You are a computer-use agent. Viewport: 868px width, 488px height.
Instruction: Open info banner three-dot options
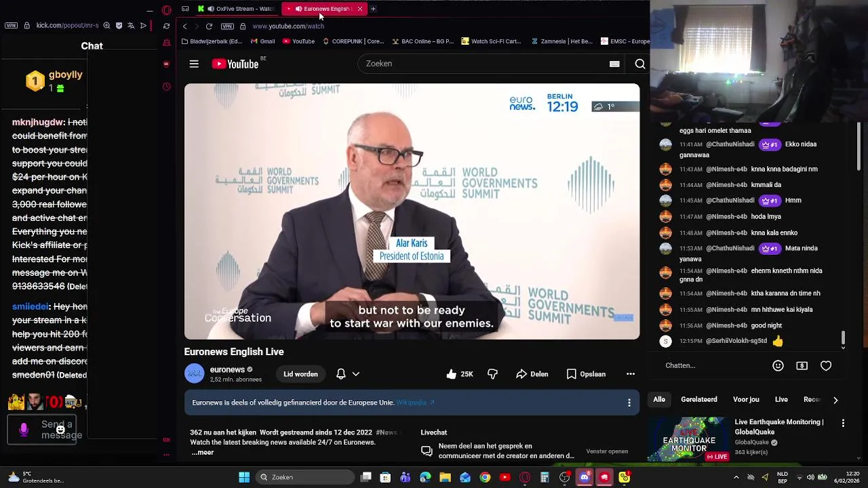629,403
